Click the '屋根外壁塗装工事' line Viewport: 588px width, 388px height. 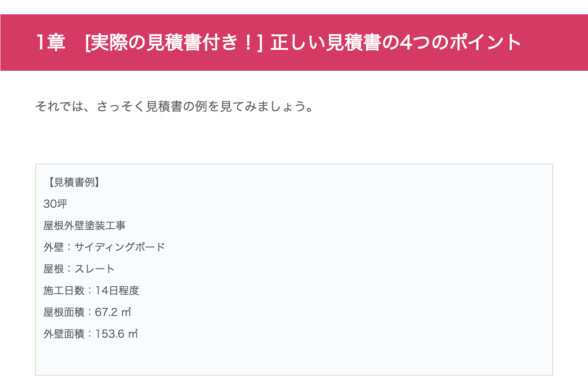coord(85,225)
